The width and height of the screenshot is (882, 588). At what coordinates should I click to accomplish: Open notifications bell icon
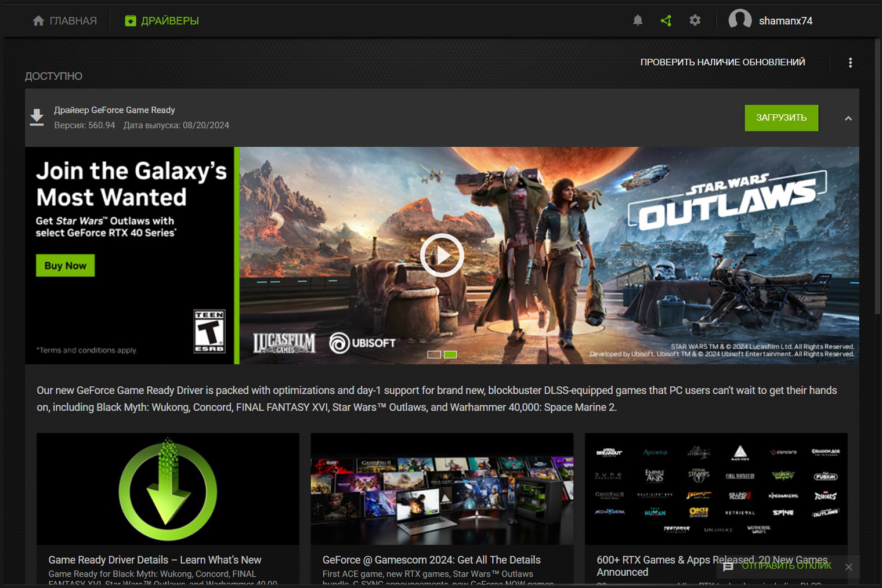pos(638,20)
